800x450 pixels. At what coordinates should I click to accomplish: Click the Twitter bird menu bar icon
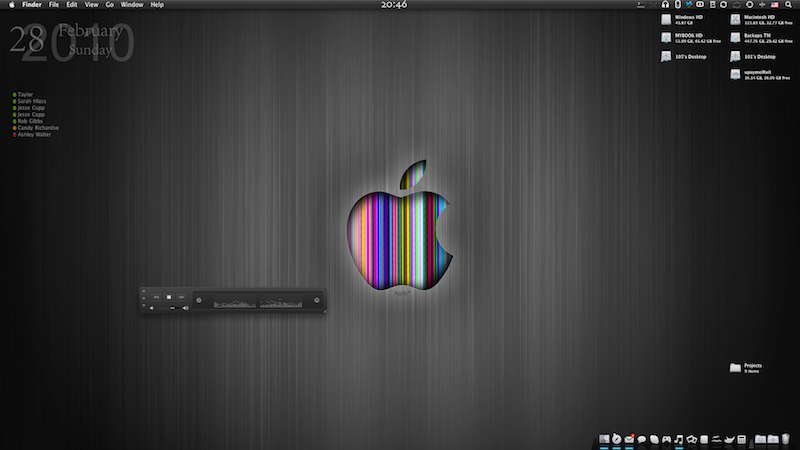(x=689, y=5)
